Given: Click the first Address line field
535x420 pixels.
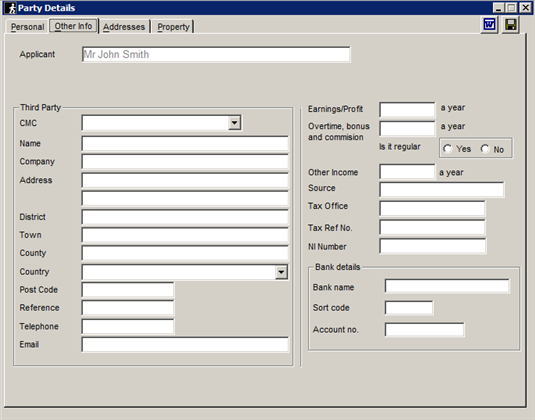Looking at the screenshot, I should (x=185, y=180).
